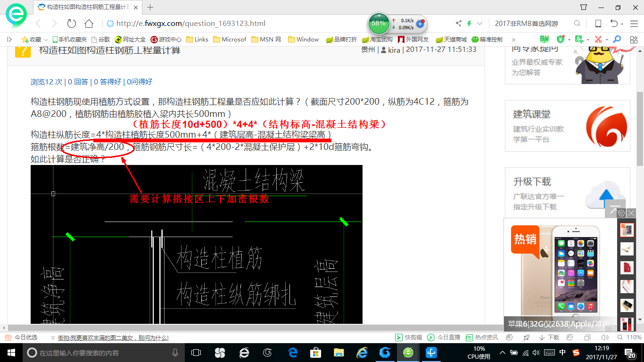Open 今日直播 in status bar

[443, 337]
